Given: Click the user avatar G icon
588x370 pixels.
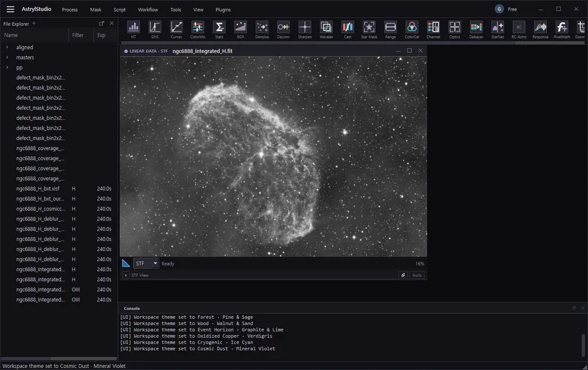Looking at the screenshot, I should pyautogui.click(x=499, y=9).
